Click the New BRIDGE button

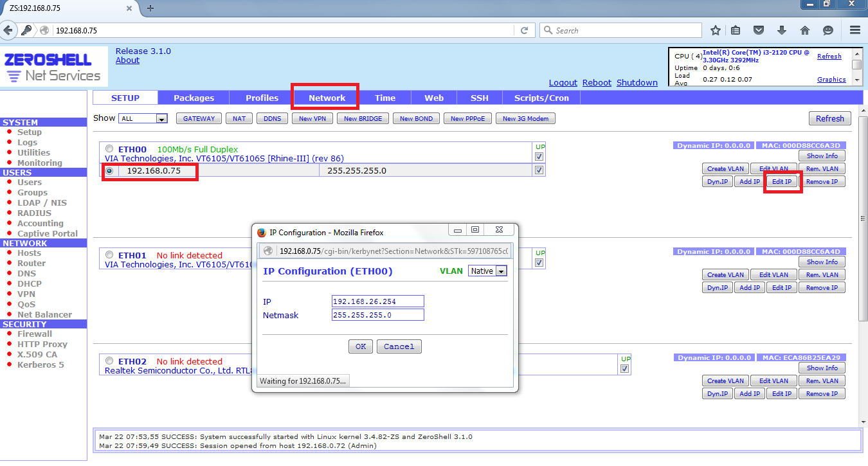click(x=363, y=118)
